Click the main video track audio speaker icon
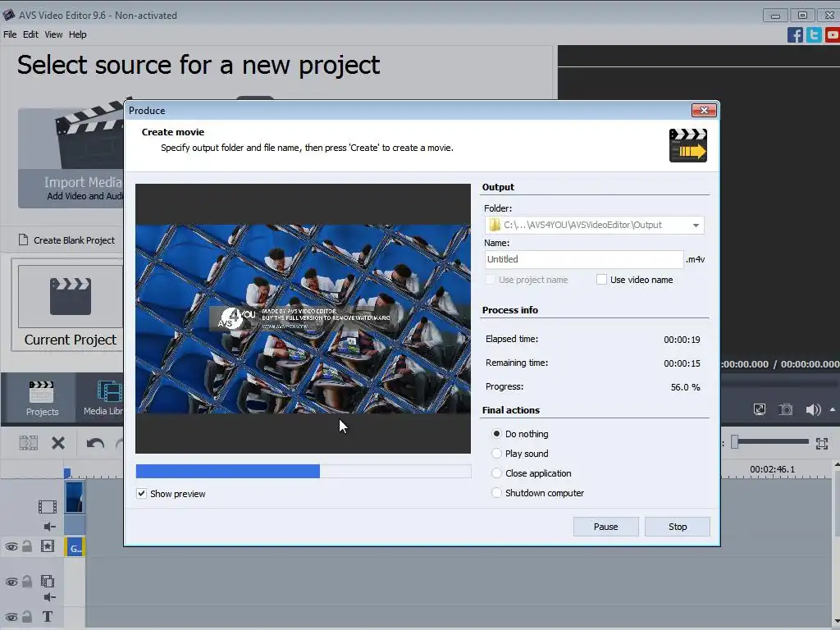This screenshot has width=840, height=630. tap(50, 527)
